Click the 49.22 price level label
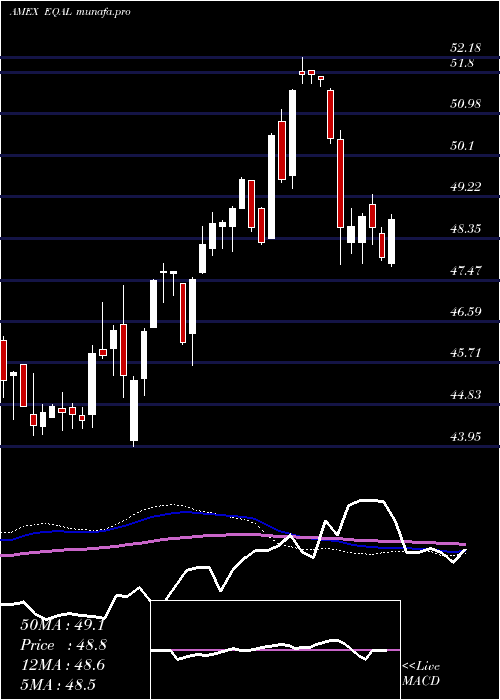 click(466, 187)
